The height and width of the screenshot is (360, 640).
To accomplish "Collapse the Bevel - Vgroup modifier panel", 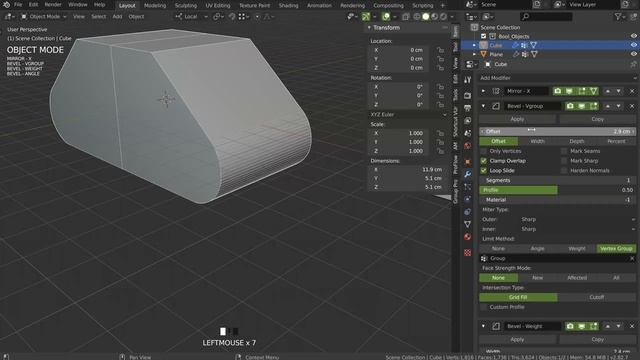I will click(x=483, y=106).
